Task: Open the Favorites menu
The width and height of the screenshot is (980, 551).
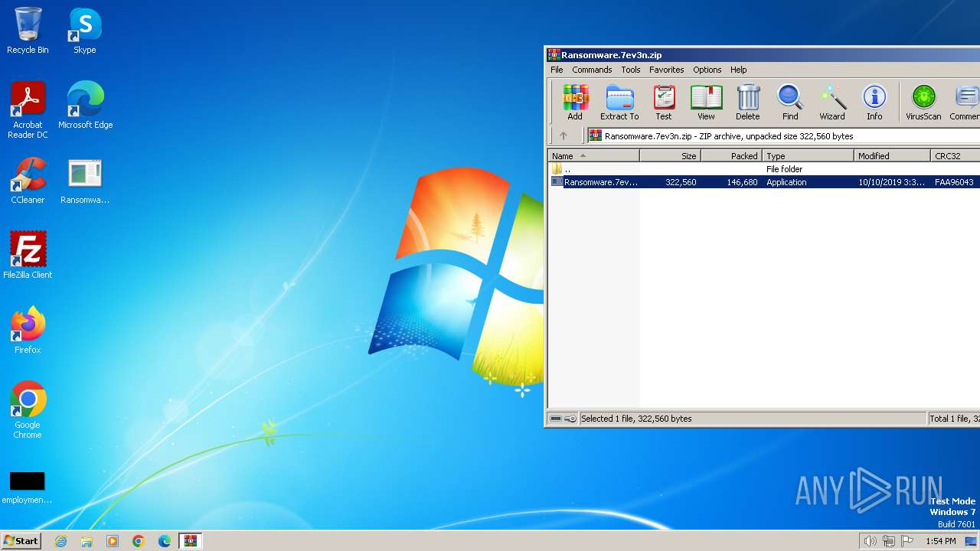Action: 667,70
